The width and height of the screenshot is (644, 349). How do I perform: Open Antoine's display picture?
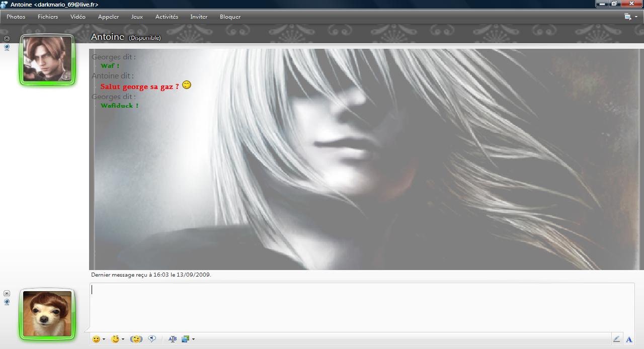click(47, 59)
